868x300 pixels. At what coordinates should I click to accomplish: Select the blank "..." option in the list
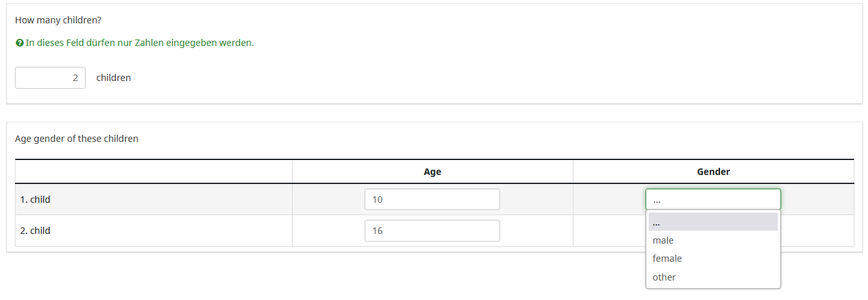713,222
